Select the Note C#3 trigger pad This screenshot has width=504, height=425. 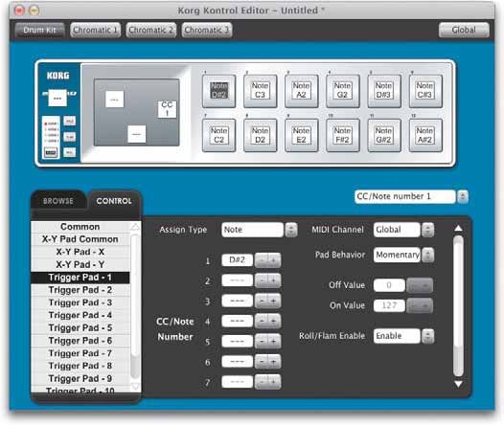pyautogui.click(x=424, y=91)
